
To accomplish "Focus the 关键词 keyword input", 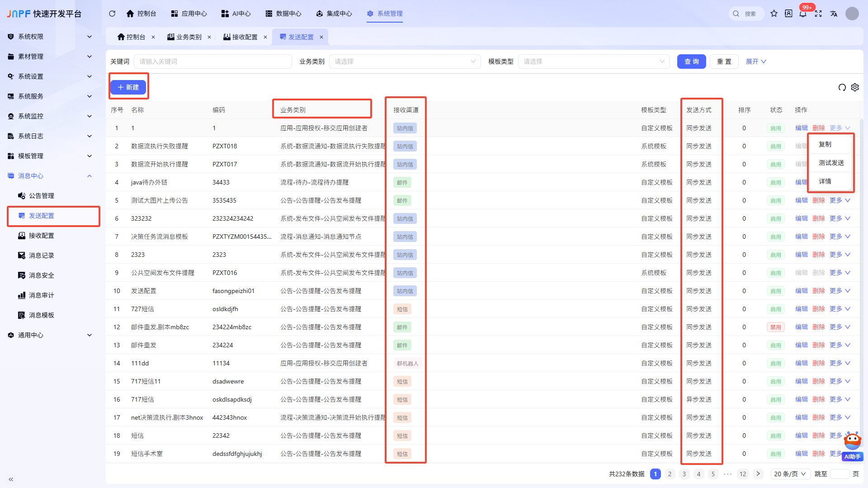I will [212, 62].
